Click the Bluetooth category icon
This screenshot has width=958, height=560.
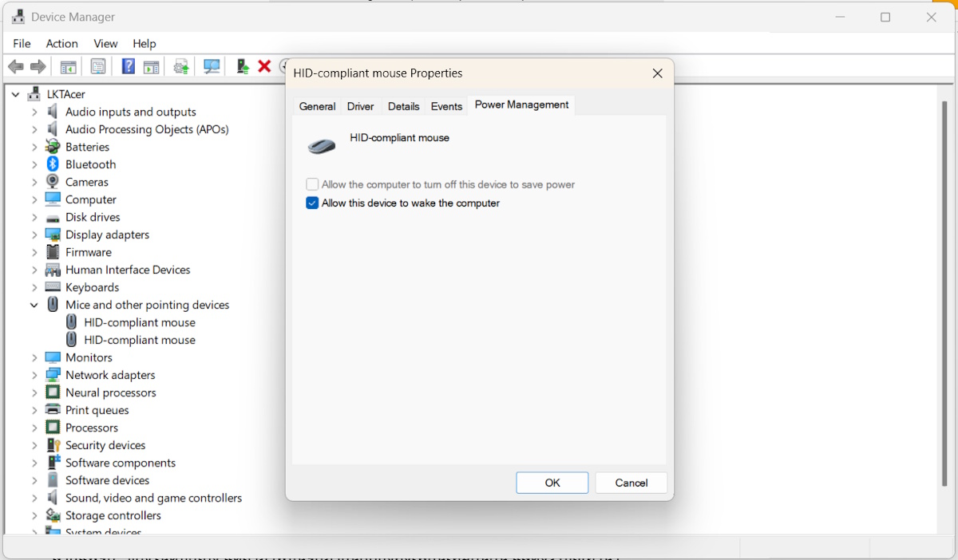[53, 164]
